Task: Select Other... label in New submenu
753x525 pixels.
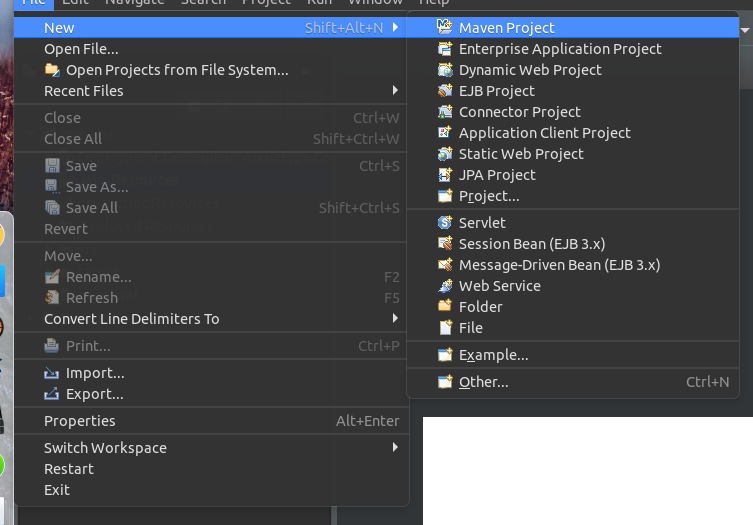Action: click(484, 382)
